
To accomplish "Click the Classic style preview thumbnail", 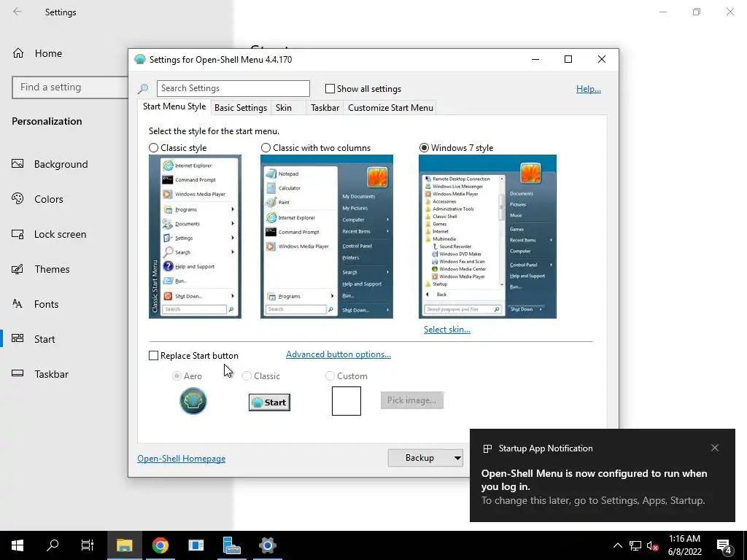I will click(x=195, y=237).
